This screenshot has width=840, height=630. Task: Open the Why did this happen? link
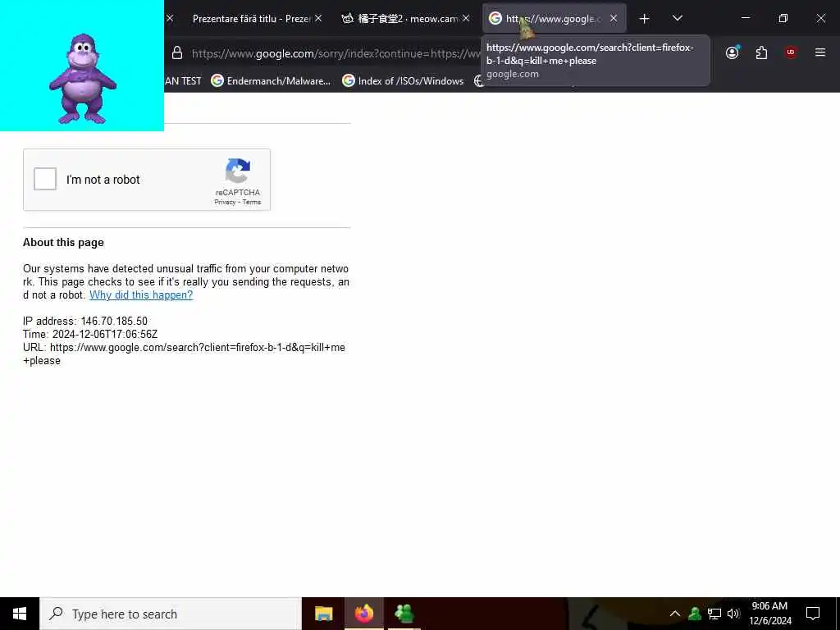tap(141, 295)
